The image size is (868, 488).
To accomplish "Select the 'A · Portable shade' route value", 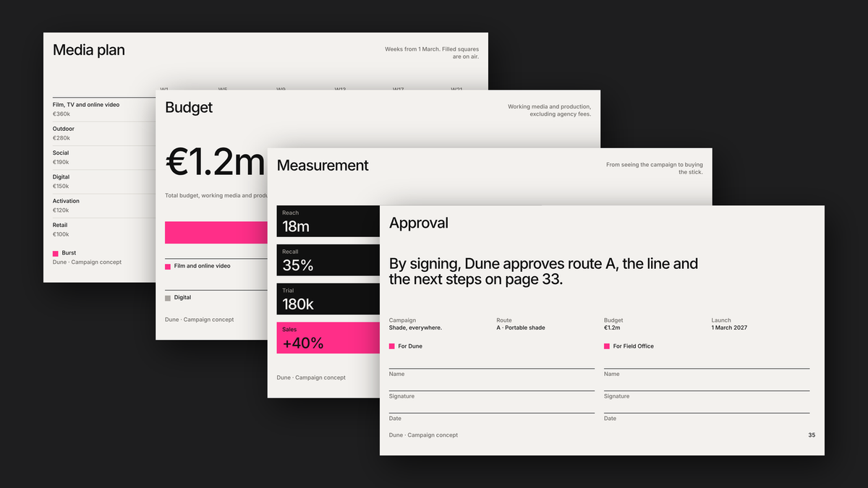I will [x=521, y=328].
